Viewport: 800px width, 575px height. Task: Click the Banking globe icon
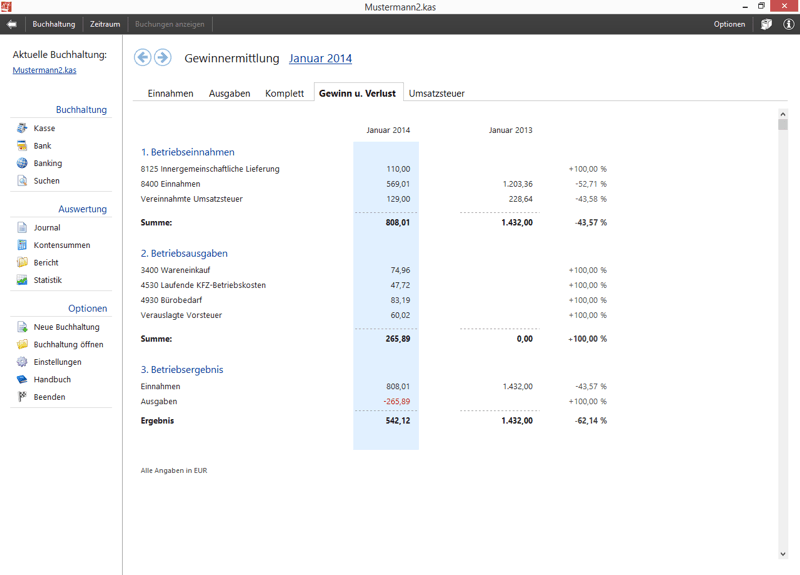pyautogui.click(x=22, y=163)
